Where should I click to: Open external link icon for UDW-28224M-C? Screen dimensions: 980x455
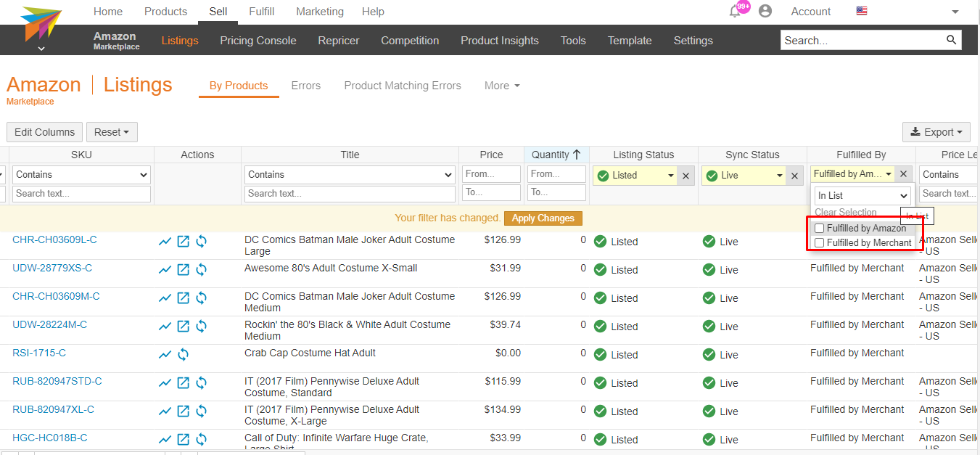coord(184,327)
